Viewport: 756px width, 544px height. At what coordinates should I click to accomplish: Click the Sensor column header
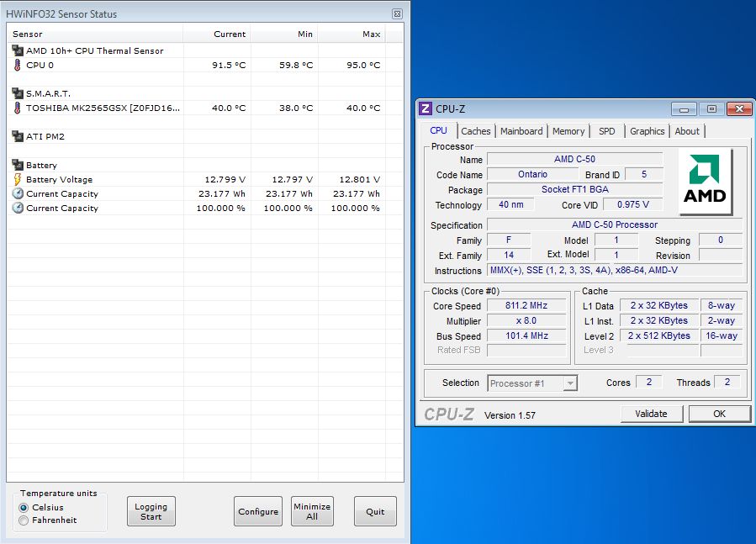click(x=95, y=34)
